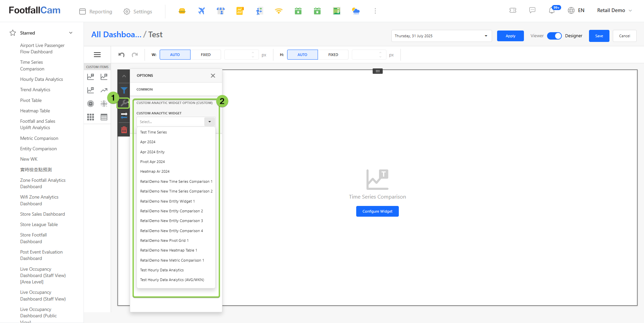The image size is (644, 323).
Task: Click the wrench options icon
Action: click(124, 103)
